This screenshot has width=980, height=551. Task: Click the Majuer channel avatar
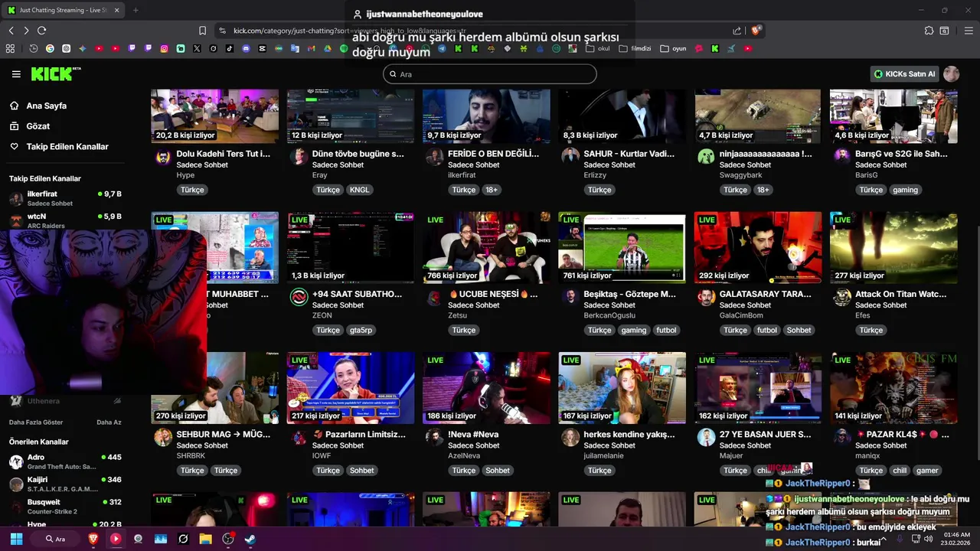(x=706, y=437)
